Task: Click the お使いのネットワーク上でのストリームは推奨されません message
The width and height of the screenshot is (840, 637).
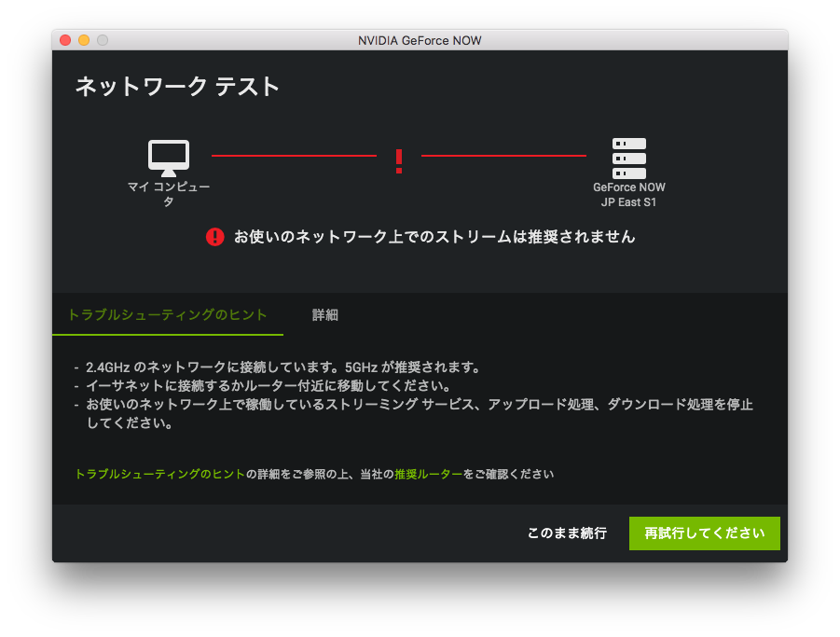Action: (x=434, y=237)
